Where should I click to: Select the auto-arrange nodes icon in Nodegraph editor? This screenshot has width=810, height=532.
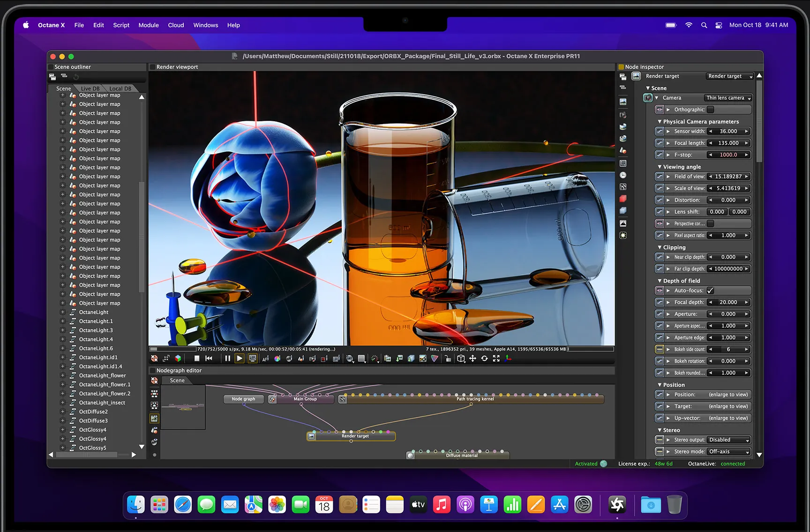(x=154, y=393)
